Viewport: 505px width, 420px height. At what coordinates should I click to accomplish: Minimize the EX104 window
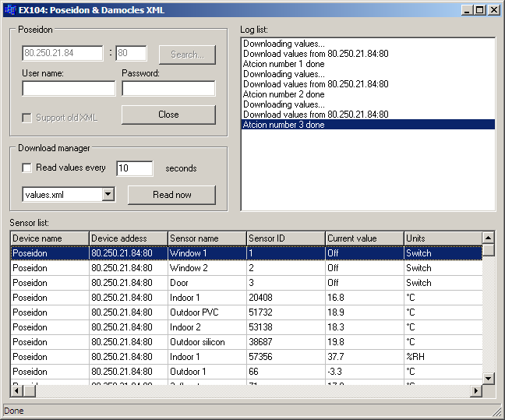click(x=467, y=10)
